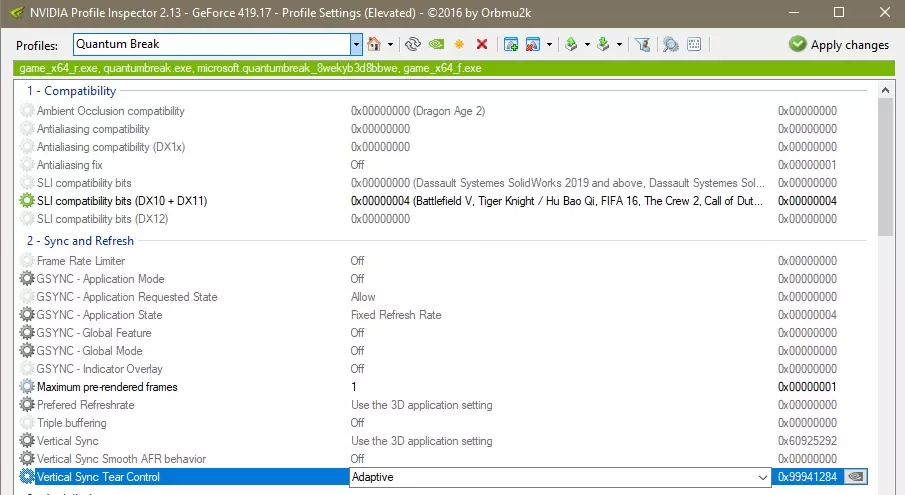Click into the Quantum Break profile name field

212,44
